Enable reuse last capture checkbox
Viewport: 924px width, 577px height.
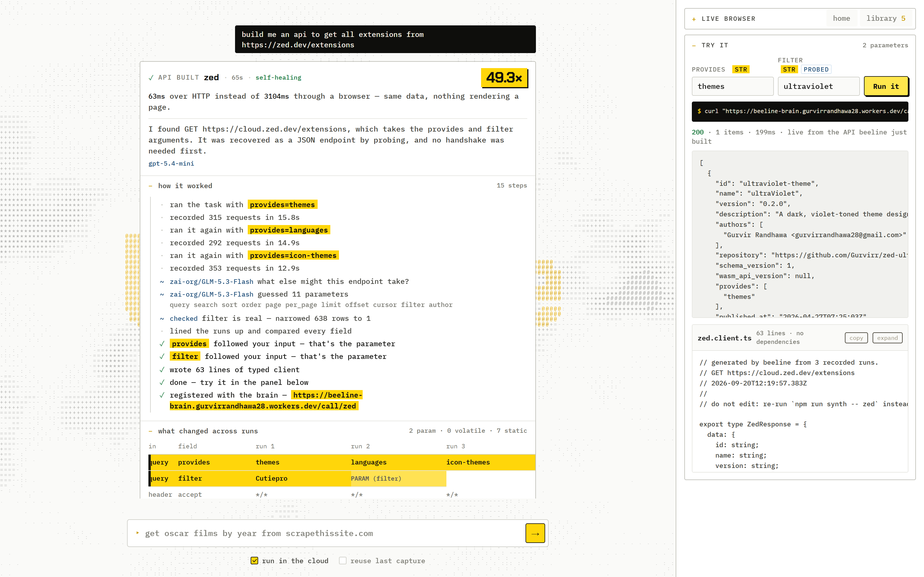pyautogui.click(x=342, y=561)
